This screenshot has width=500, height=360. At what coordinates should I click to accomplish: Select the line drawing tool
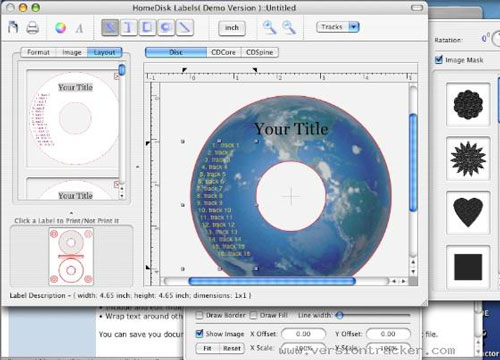[184, 27]
